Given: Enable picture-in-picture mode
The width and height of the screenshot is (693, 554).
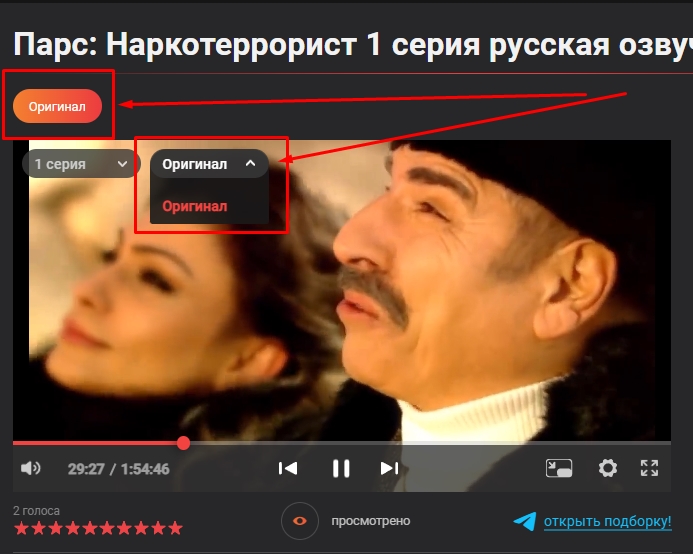Looking at the screenshot, I should click(558, 468).
